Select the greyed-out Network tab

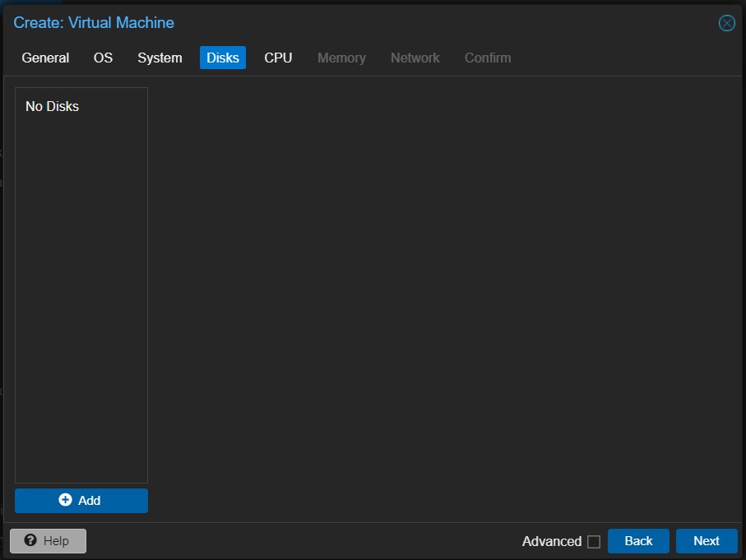click(x=415, y=58)
